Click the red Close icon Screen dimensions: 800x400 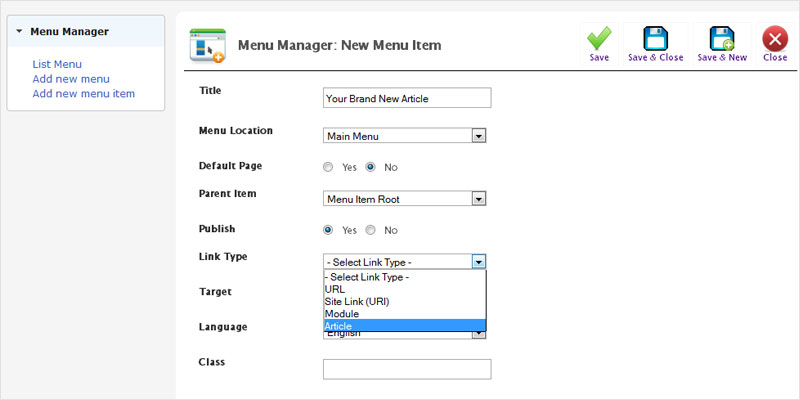point(775,39)
